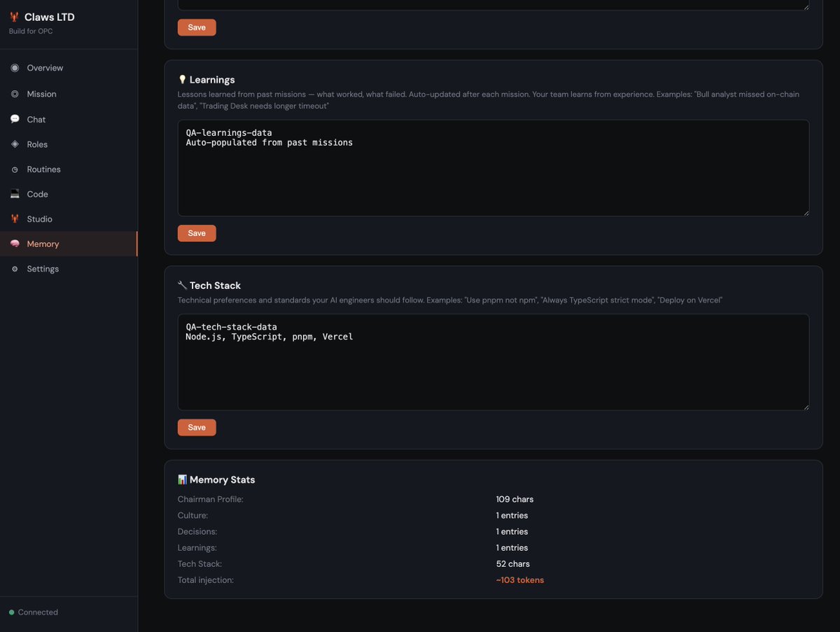Click the '52 chars' value
840x632 pixels.
pos(513,564)
